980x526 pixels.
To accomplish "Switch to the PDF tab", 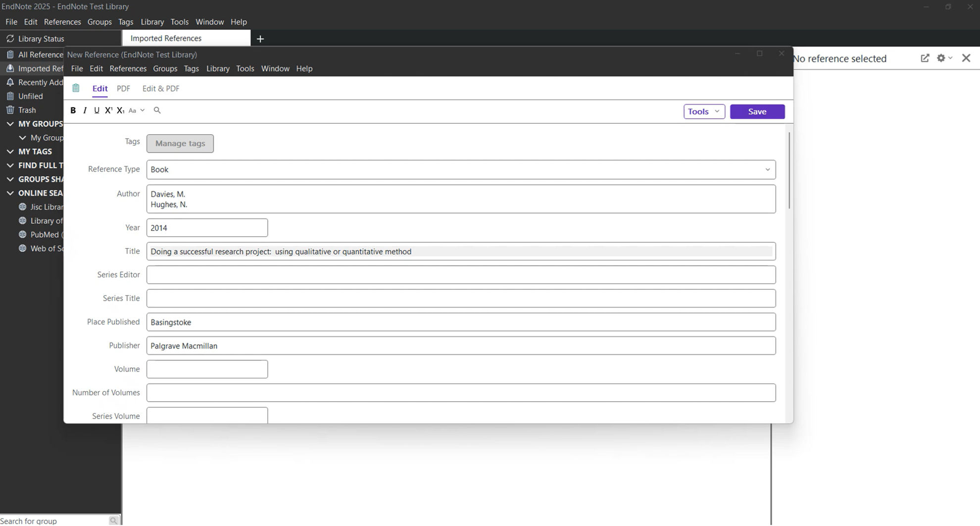I will click(x=123, y=89).
